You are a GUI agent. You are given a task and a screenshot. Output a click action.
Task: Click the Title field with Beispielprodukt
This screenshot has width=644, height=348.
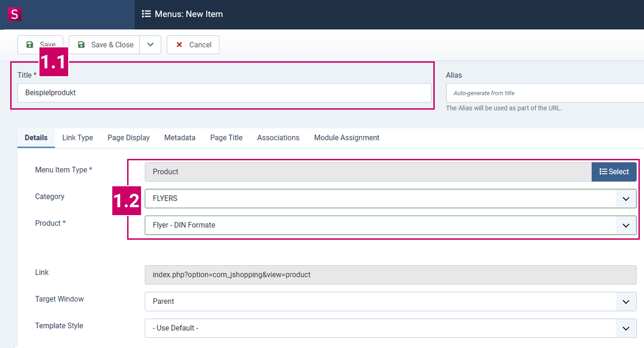click(225, 93)
